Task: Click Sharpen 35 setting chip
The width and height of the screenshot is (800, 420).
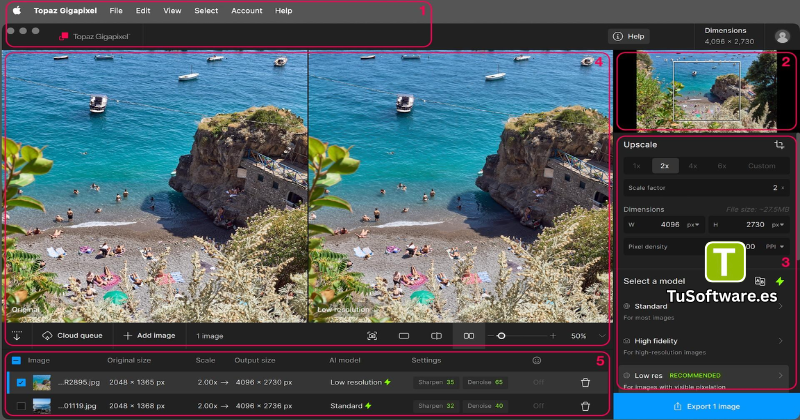Action: 436,382
